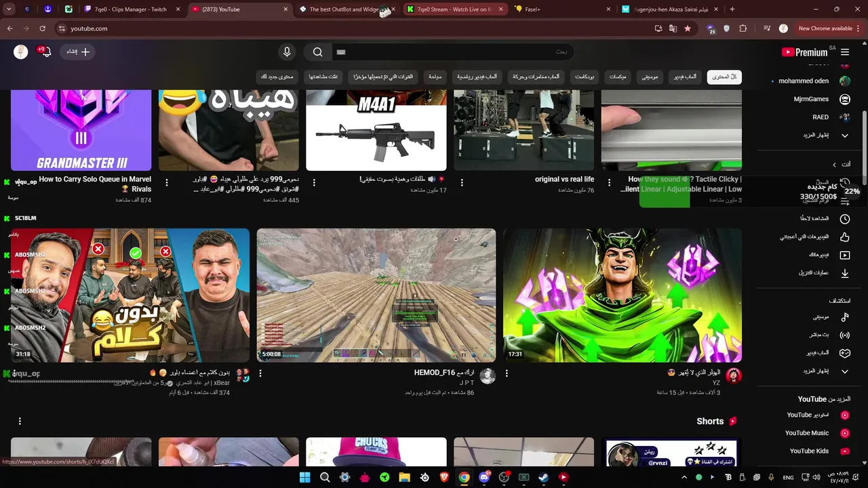Screen dimensions: 868x488
Task: Play the 5:00:08 Minecraft stream thumbnail
Action: pyautogui.click(x=376, y=296)
